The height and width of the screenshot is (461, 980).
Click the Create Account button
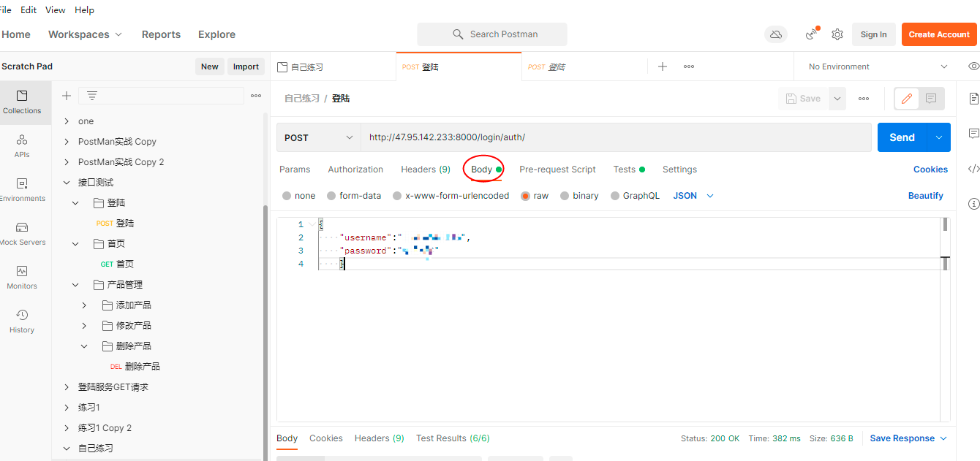[x=939, y=34]
